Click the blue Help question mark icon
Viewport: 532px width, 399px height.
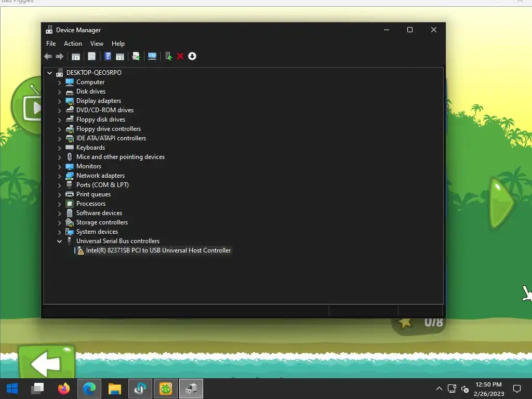pyautogui.click(x=108, y=56)
